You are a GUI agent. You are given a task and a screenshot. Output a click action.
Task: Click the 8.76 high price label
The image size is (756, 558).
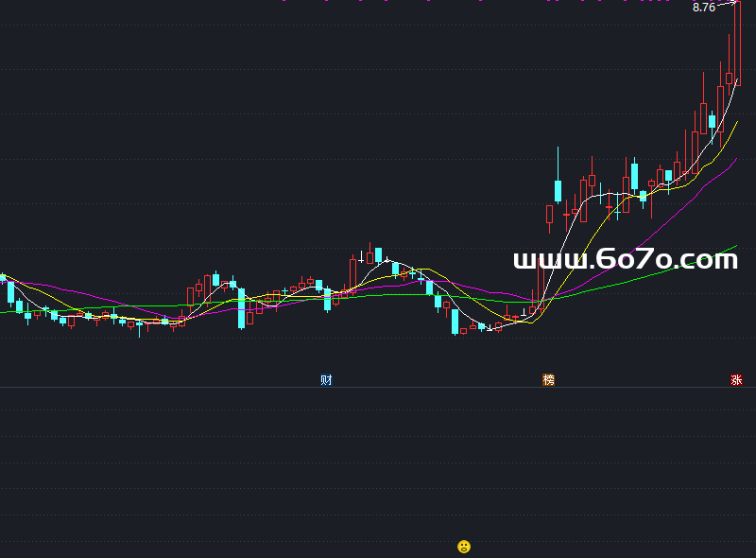[x=703, y=8]
